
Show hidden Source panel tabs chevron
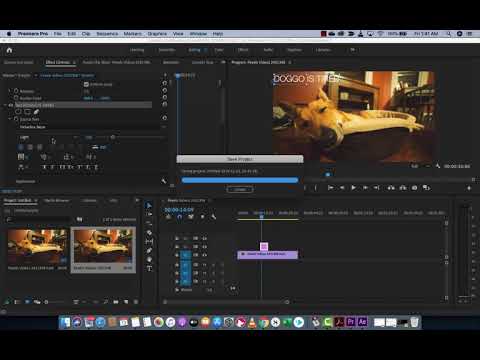(x=223, y=62)
